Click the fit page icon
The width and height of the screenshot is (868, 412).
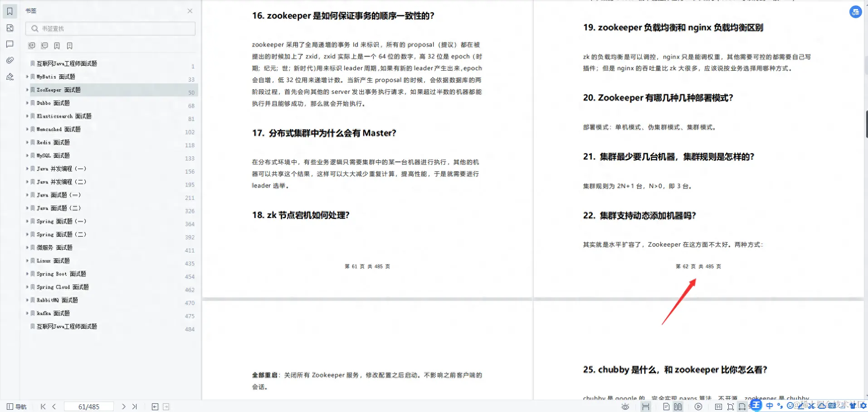(730, 407)
